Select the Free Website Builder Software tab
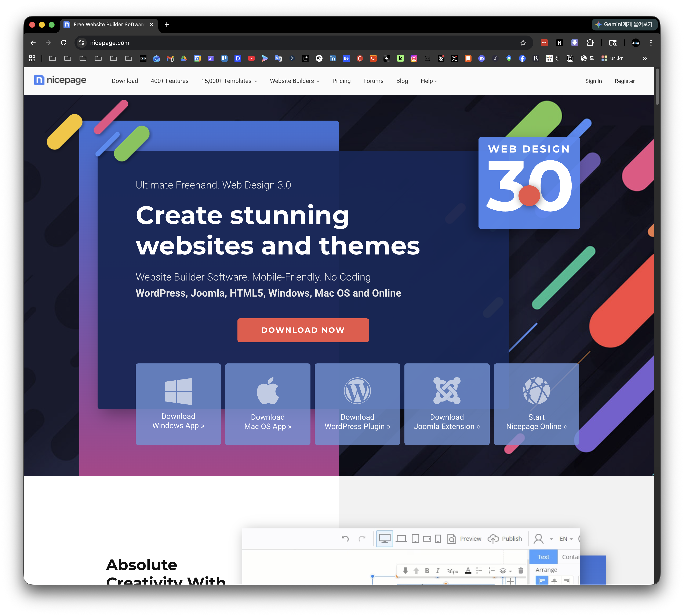 [x=109, y=25]
